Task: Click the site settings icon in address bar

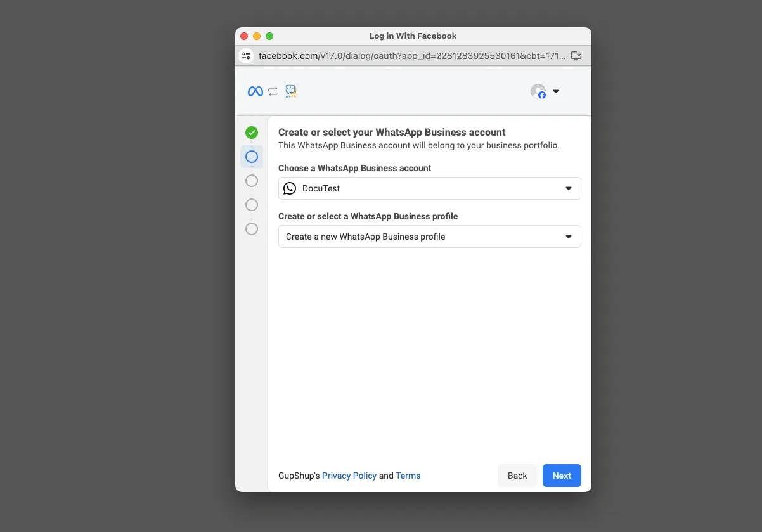Action: [246, 56]
